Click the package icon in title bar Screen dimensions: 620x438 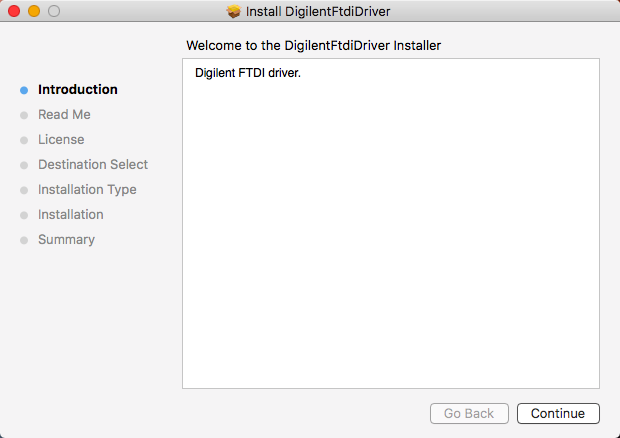[234, 11]
